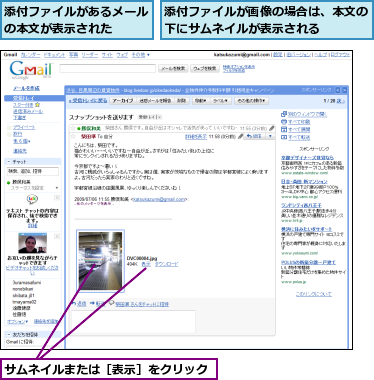Star the second message in the thread
374x380 pixels.
click(x=73, y=136)
